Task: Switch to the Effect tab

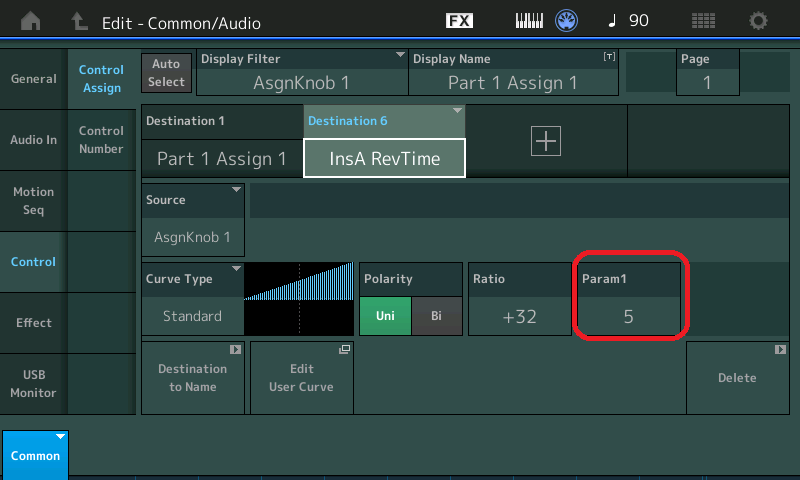Action: pyautogui.click(x=33, y=323)
